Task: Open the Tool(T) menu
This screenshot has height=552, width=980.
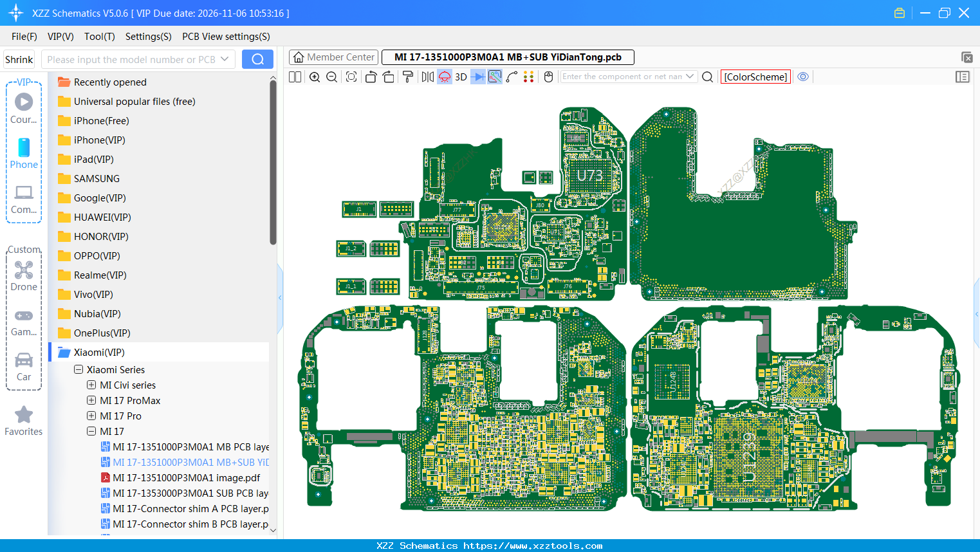Action: coord(99,37)
